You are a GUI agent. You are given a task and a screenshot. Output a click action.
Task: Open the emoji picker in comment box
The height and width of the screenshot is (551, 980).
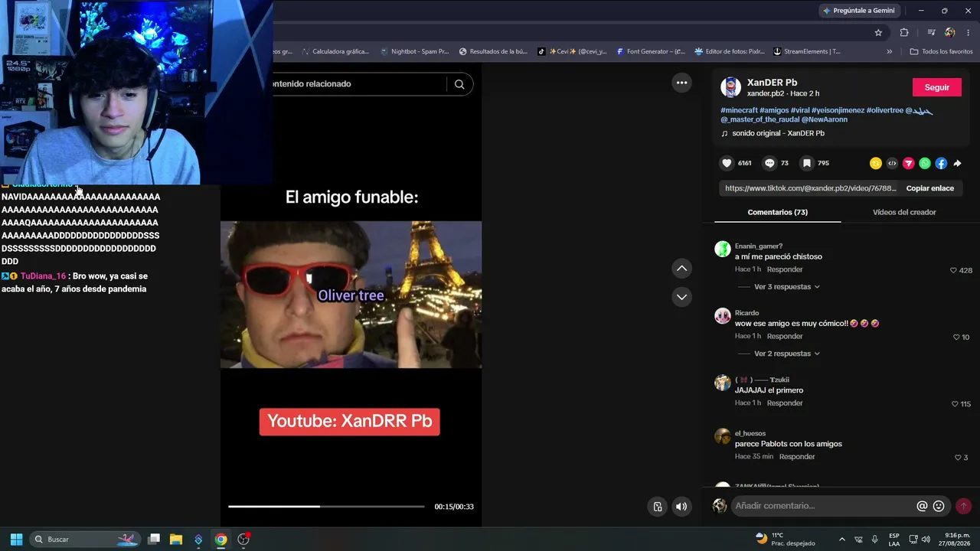(939, 506)
